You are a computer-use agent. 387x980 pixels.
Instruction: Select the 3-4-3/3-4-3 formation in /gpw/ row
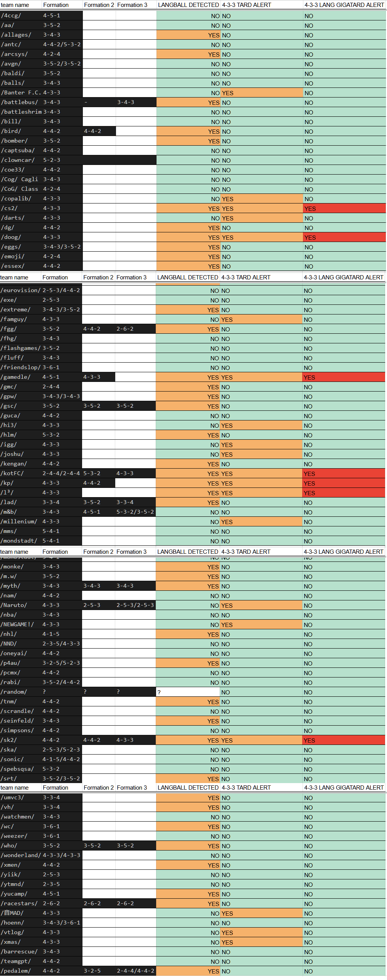click(x=62, y=397)
